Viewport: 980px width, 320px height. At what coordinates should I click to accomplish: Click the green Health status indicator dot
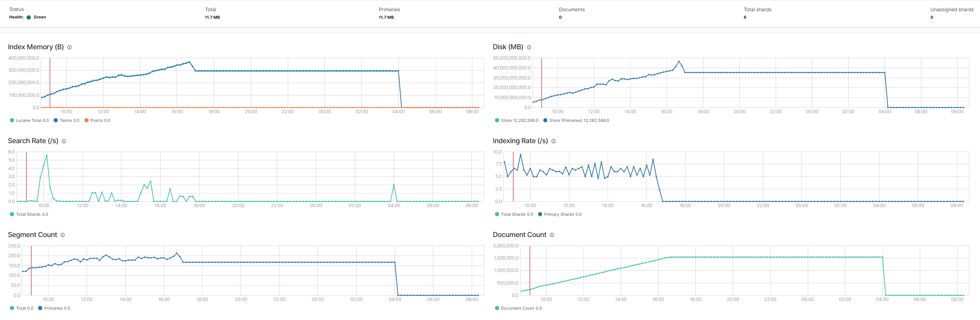29,17
